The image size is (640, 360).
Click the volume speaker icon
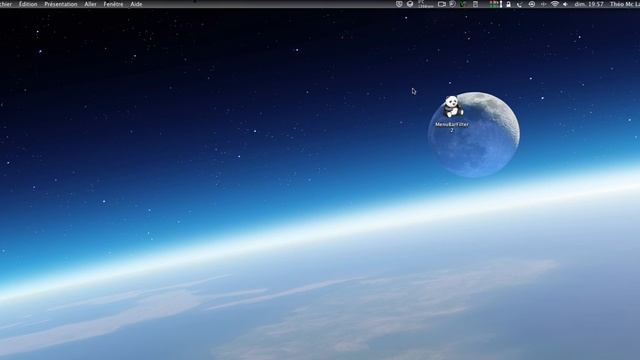[565, 4]
